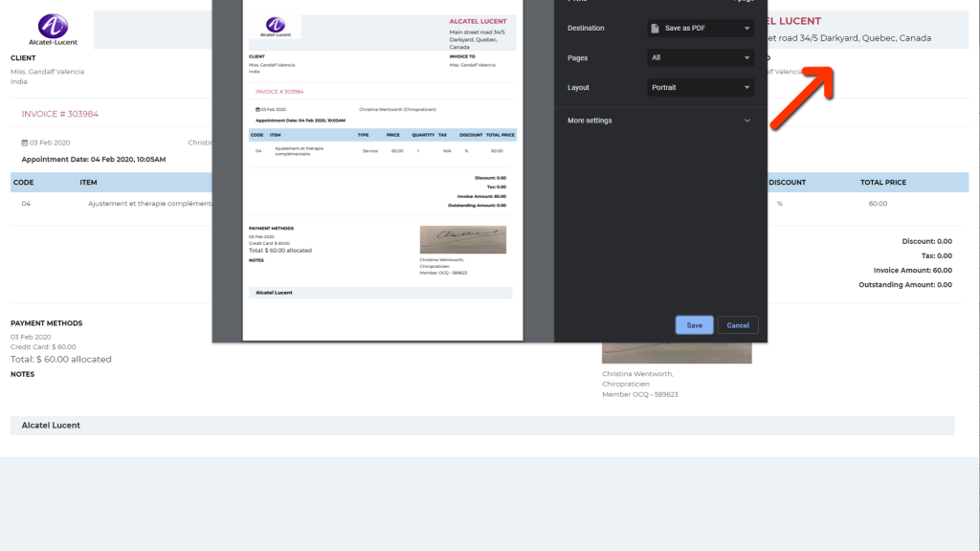Select INVOICE # 303984 heading on background page
Viewport: 980px width, 551px height.
tap(60, 114)
